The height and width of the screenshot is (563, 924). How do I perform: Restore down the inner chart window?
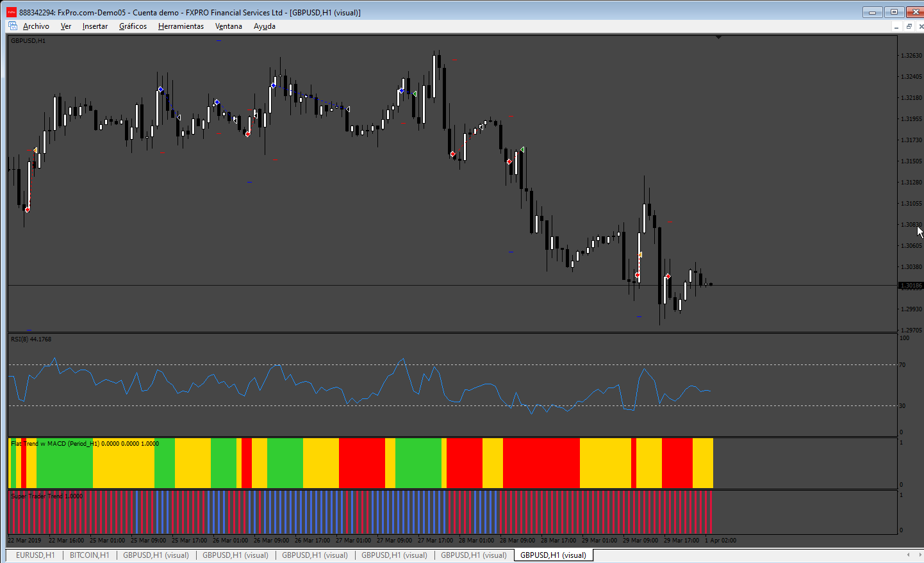(x=909, y=26)
